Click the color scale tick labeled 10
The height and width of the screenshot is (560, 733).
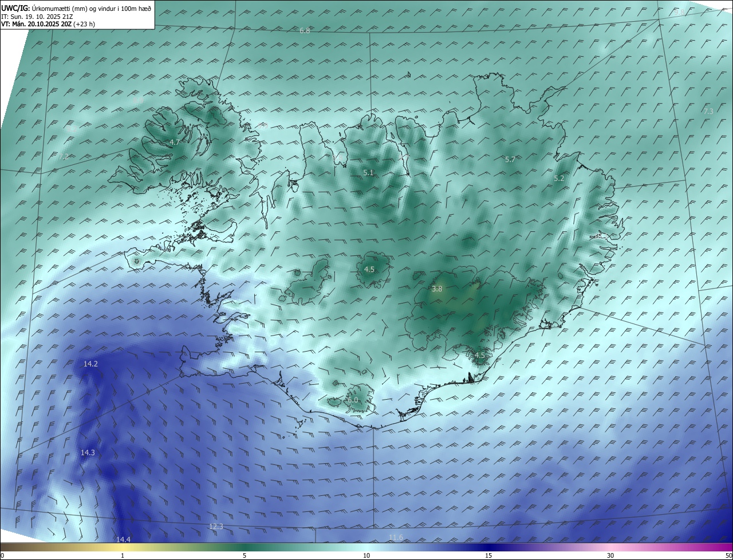click(x=366, y=555)
